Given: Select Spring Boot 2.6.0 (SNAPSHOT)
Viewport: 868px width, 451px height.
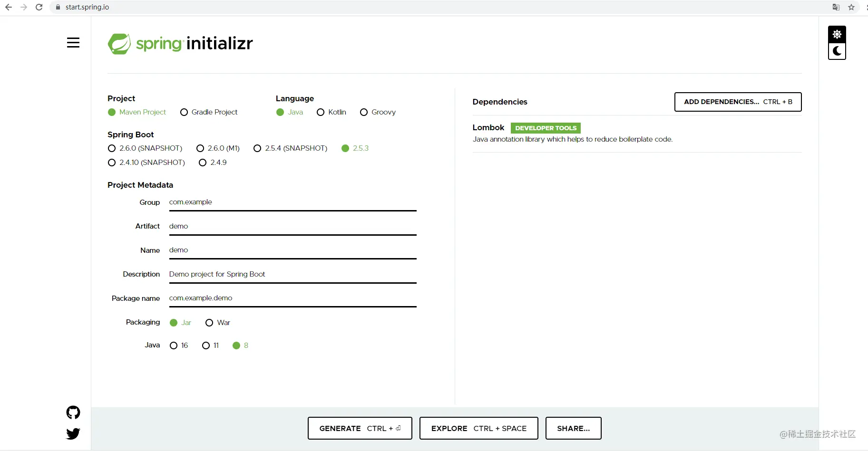Looking at the screenshot, I should tap(145, 148).
